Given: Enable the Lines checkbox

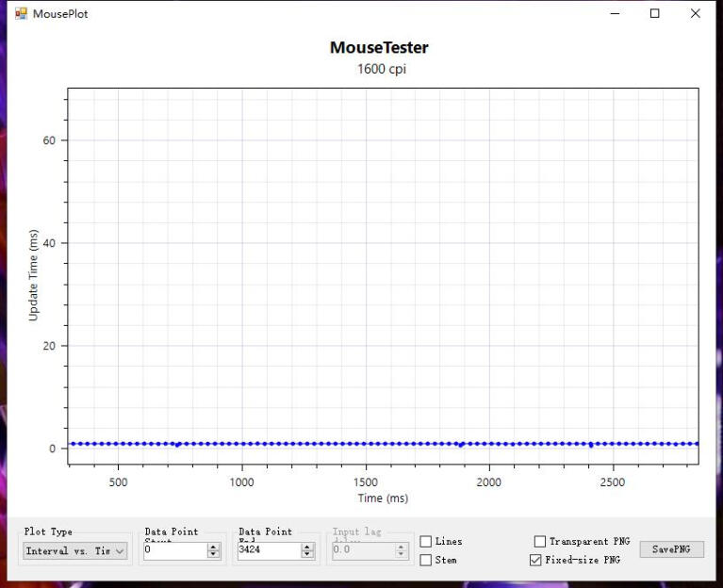Looking at the screenshot, I should 425,541.
